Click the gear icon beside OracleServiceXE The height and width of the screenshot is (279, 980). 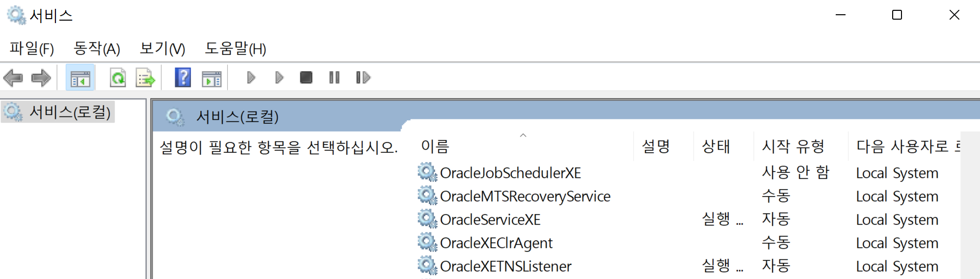[427, 219]
